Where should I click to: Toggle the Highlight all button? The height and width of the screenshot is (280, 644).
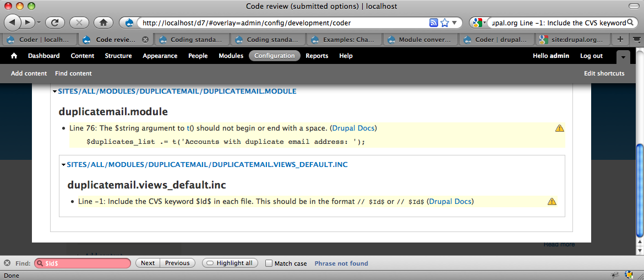click(230, 263)
